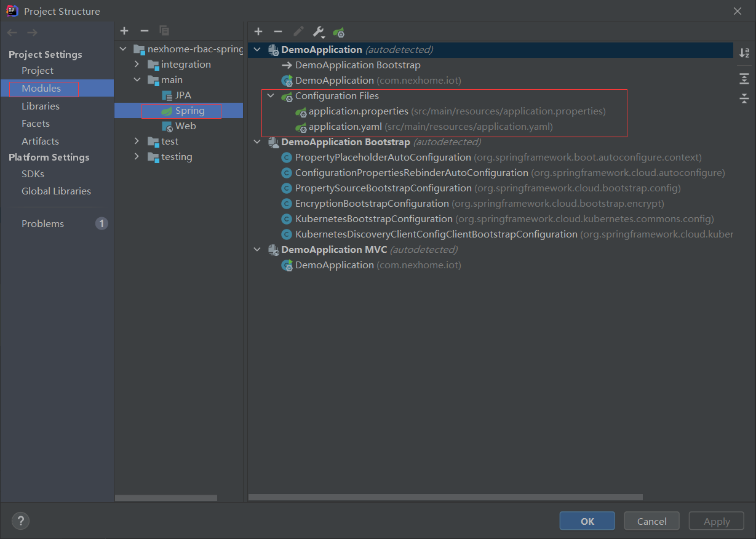Collapse the DemoApplication autodetected context
Screen dimensions: 756x539
pos(257,50)
